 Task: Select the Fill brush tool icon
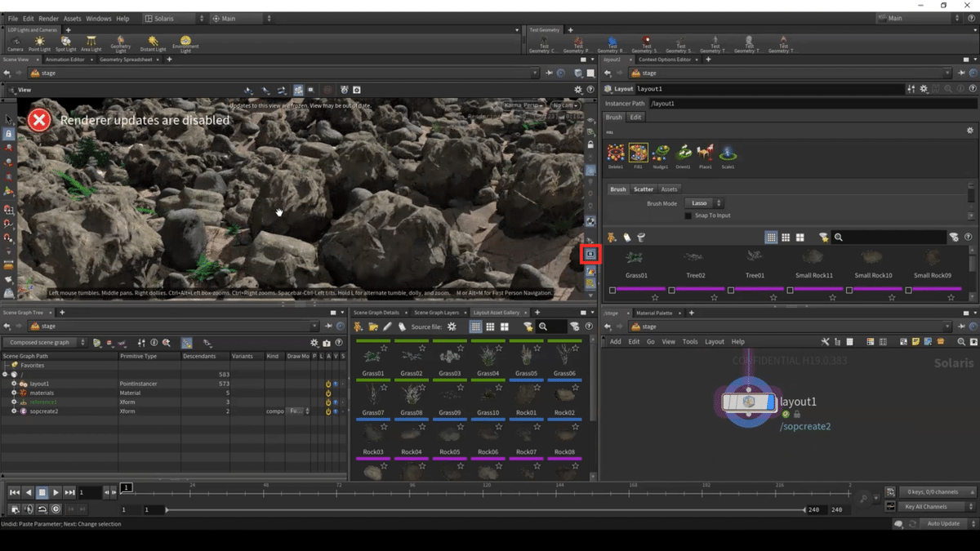tap(638, 153)
